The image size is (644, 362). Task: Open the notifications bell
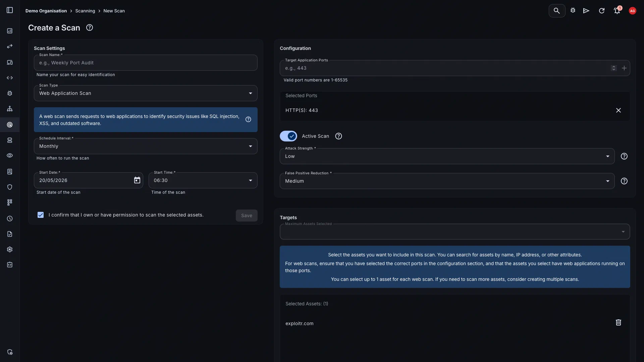click(x=617, y=11)
